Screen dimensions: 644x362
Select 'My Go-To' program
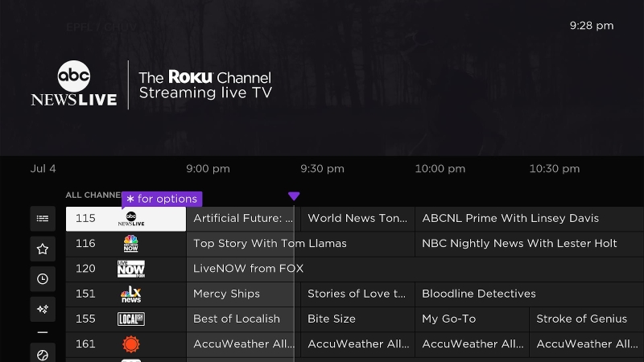[472, 319]
